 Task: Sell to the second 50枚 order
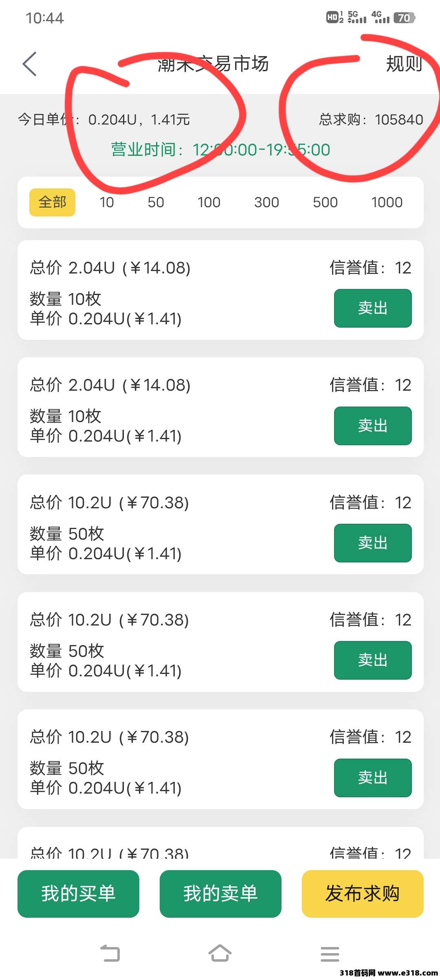coord(373,660)
